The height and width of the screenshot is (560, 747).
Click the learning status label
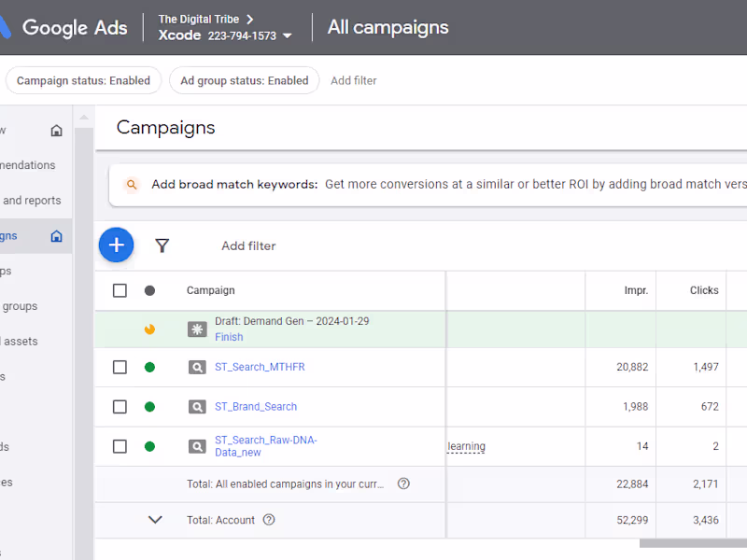(x=466, y=446)
